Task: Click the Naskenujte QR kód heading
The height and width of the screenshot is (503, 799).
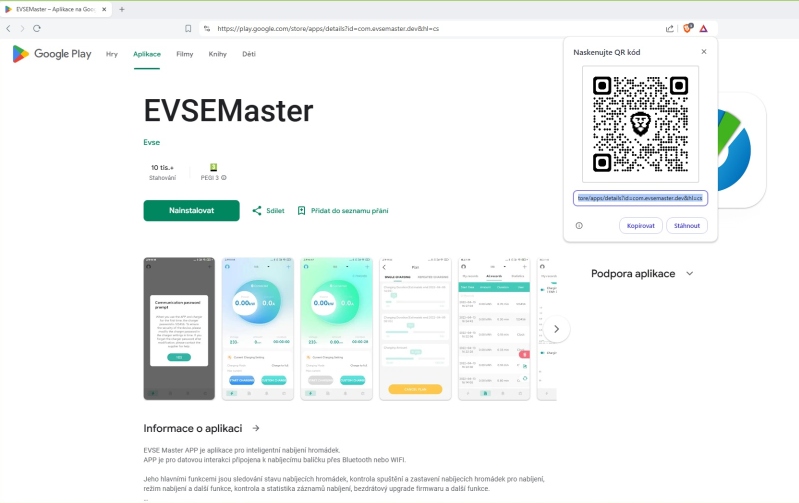Action: point(606,52)
